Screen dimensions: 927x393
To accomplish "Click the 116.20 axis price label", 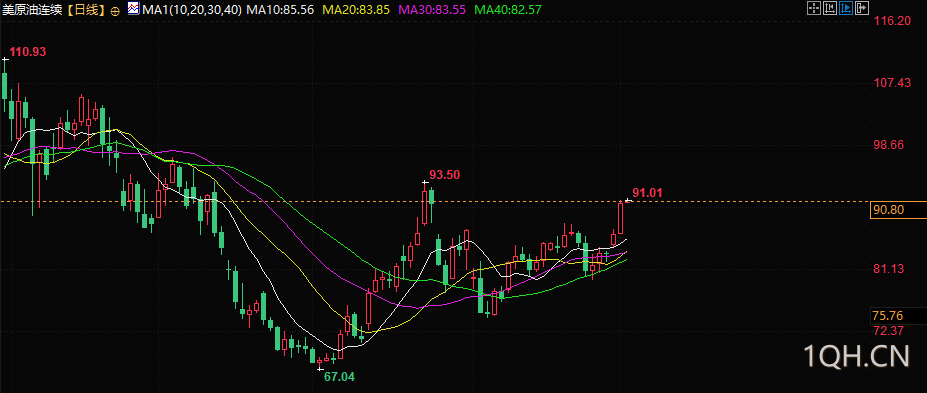I will pyautogui.click(x=893, y=21).
